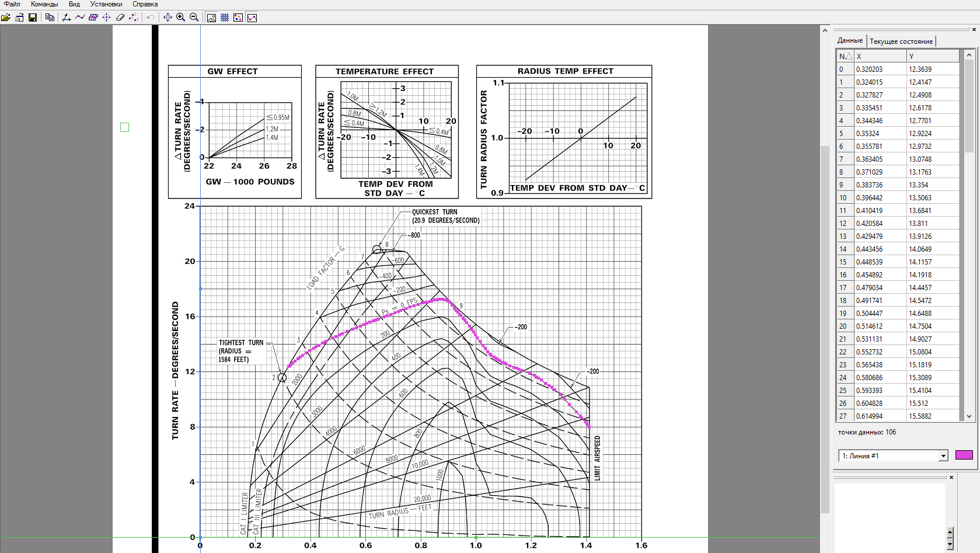Open the Файл menu
Image resolution: width=980 pixels, height=553 pixels.
point(12,4)
